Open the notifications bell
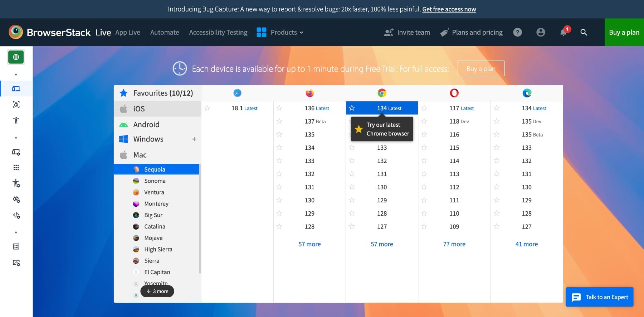Screen dimensions: 644x317 click(x=563, y=32)
